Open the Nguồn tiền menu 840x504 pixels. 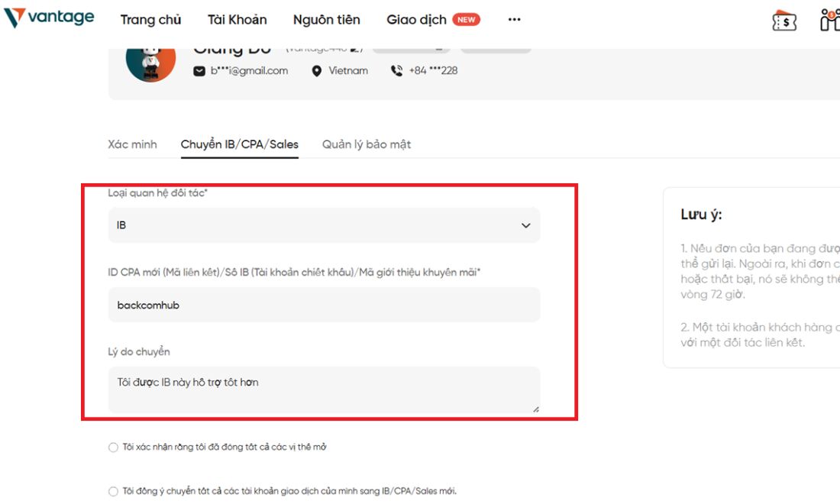326,20
